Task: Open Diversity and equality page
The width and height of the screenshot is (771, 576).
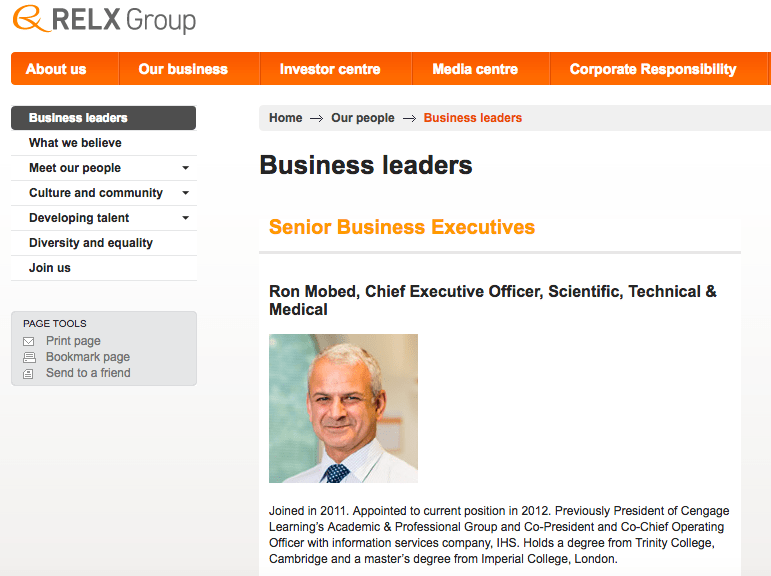Action: click(91, 243)
